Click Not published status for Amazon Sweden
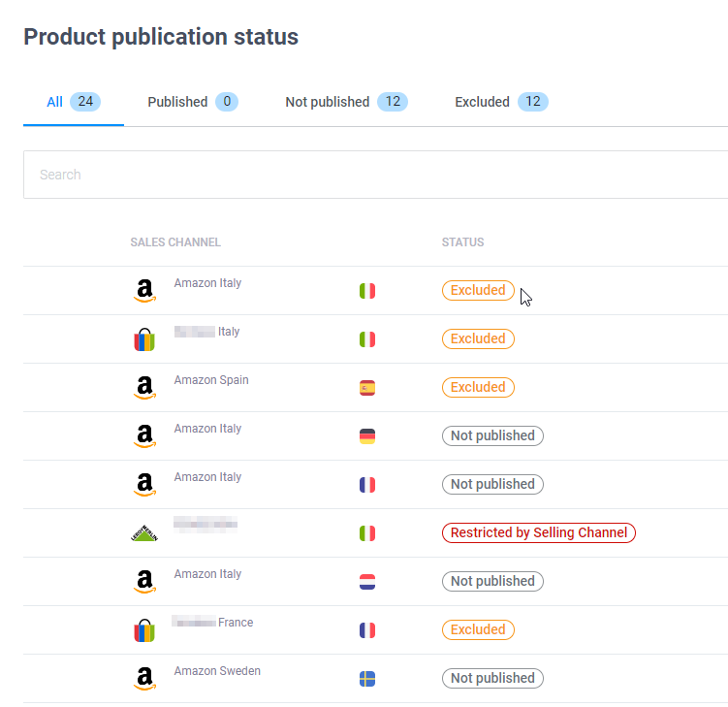This screenshot has width=728, height=707. pos(492,678)
